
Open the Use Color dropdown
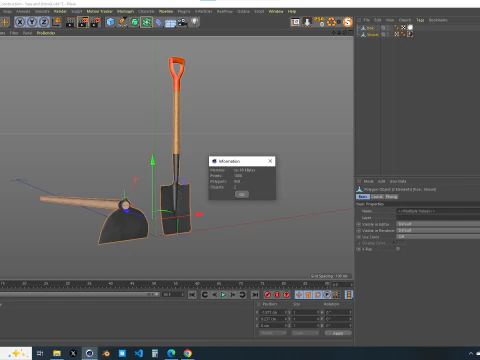pyautogui.click(x=438, y=237)
